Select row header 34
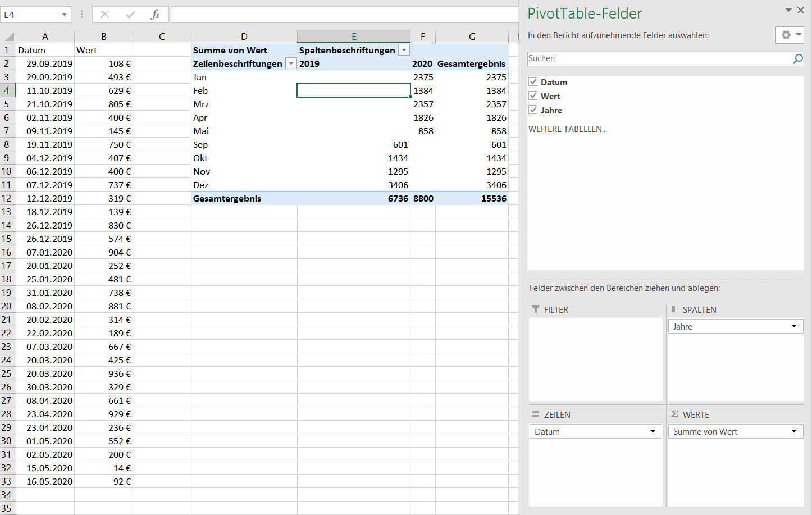Screen dimensions: 812x515 pyautogui.click(x=7, y=495)
